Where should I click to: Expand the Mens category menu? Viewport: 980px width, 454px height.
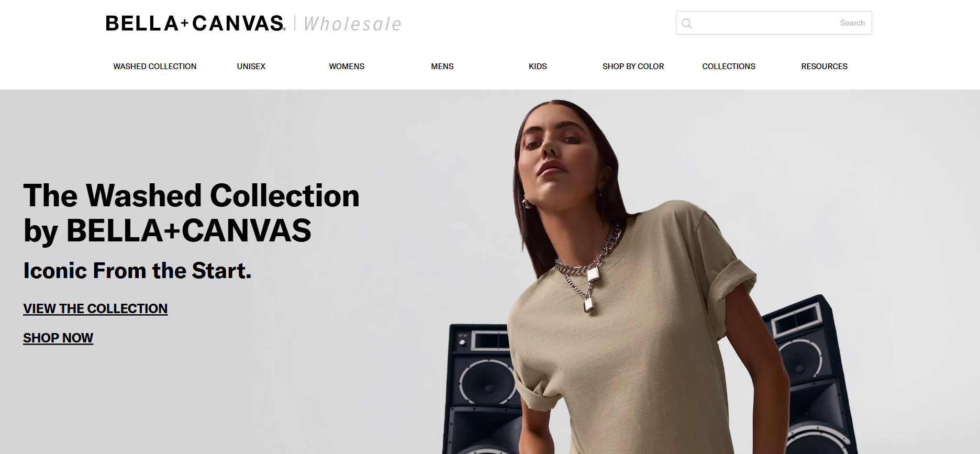coord(442,67)
